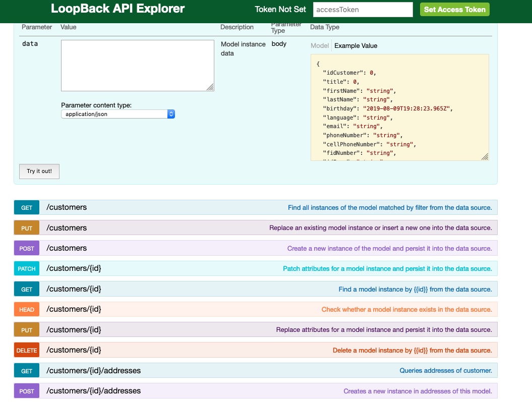This screenshot has width=532, height=402.
Task: Open POST /customers/{id}/addresses path link
Action: (x=93, y=391)
